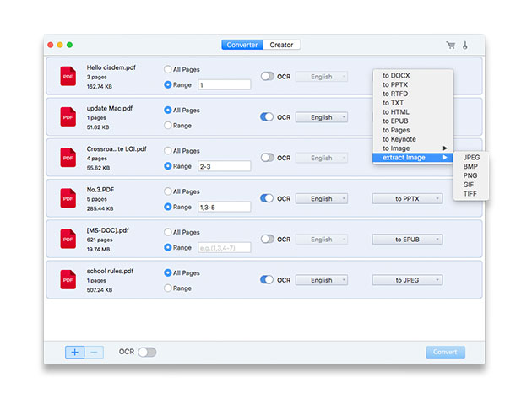Pick PNG in extract Image submenu
This screenshot has width=532, height=399.
coord(471,176)
